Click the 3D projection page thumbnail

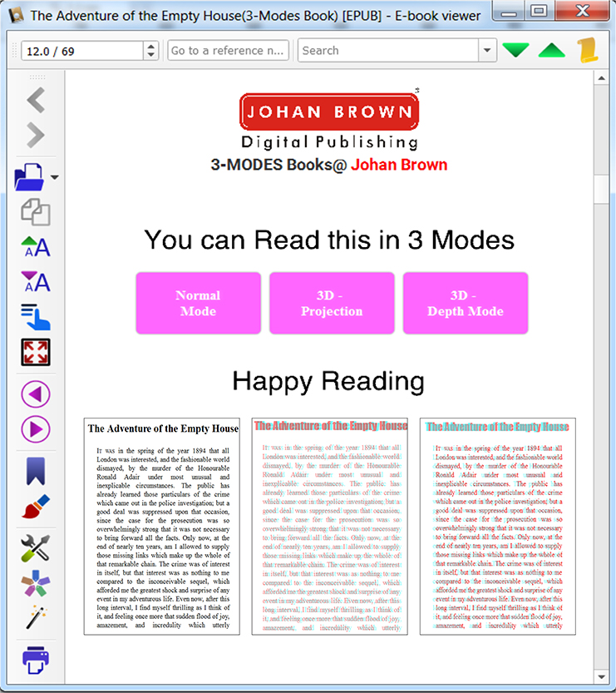pyautogui.click(x=329, y=527)
